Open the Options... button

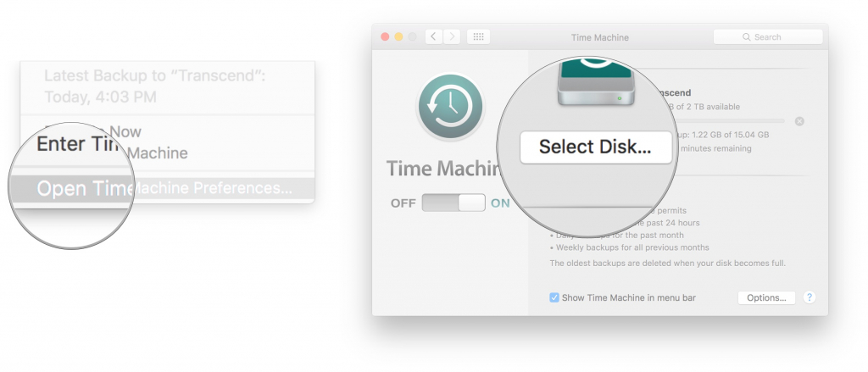pos(766,297)
